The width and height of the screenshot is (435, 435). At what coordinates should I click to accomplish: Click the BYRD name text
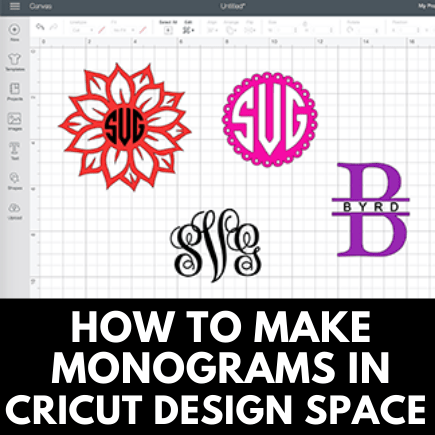371,207
